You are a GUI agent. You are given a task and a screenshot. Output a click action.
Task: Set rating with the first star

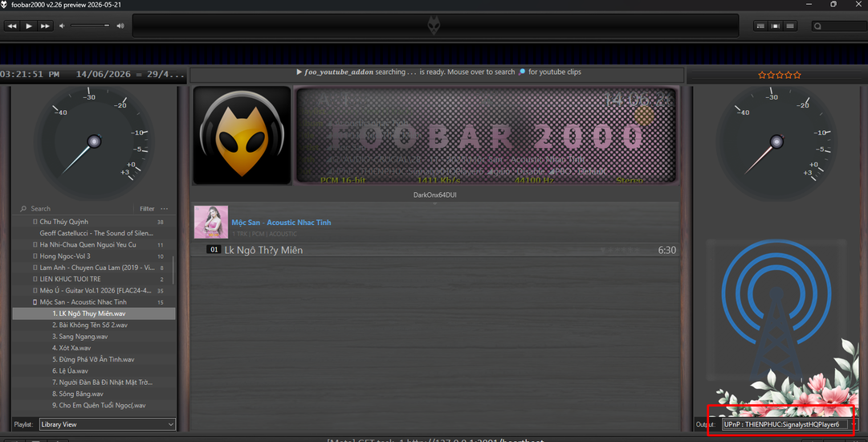click(762, 75)
